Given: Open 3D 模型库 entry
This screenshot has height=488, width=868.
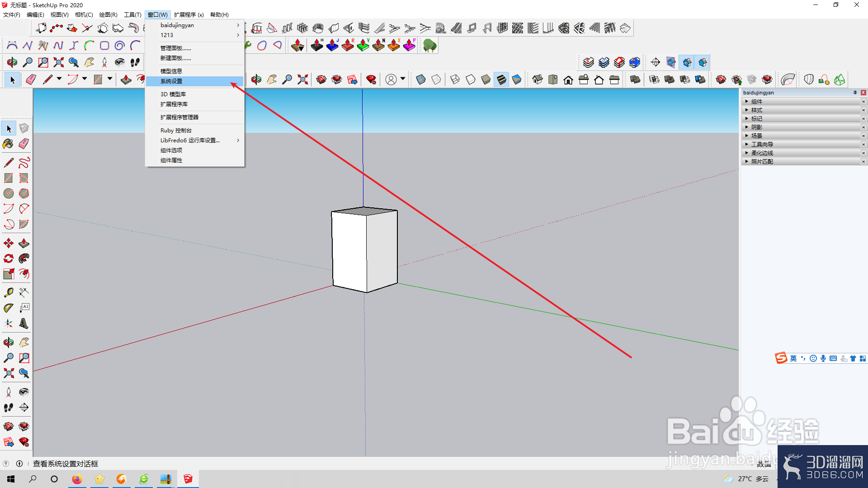Looking at the screenshot, I should pyautogui.click(x=195, y=94).
